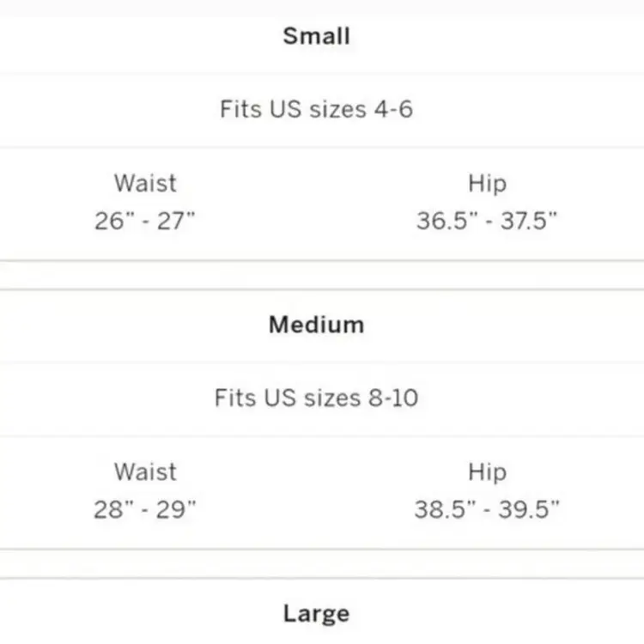
Task: Click the Waist label under Medium
Action: click(x=145, y=471)
